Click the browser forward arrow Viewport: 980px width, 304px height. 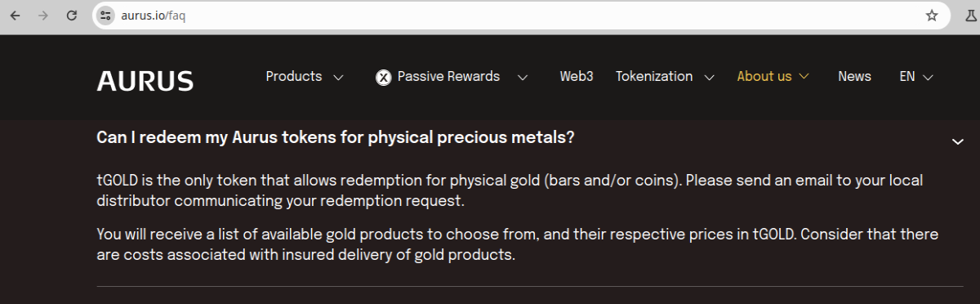coord(43,16)
